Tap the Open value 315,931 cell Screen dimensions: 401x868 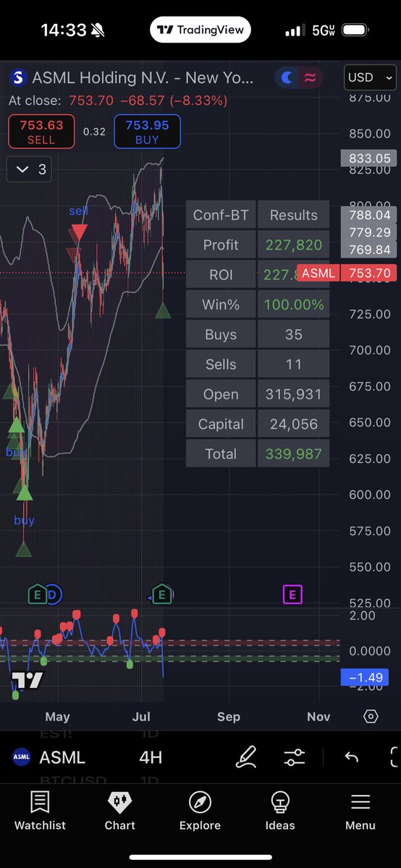tap(293, 394)
